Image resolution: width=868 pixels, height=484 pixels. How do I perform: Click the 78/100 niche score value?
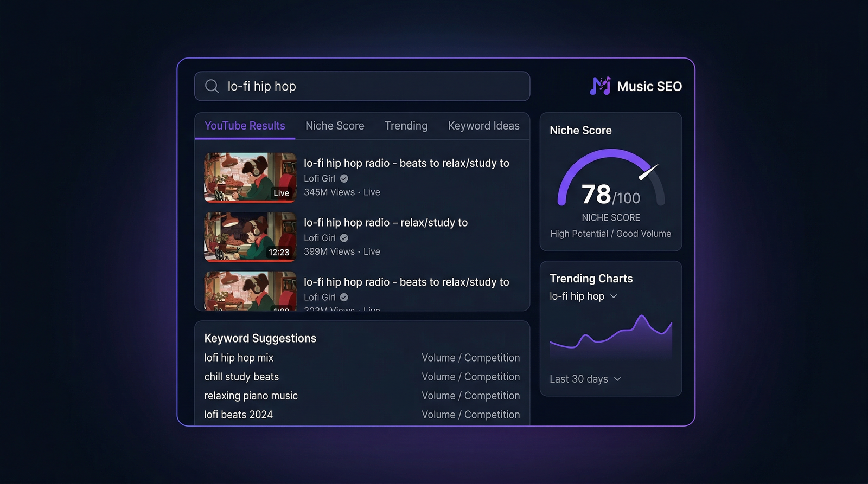click(x=611, y=195)
